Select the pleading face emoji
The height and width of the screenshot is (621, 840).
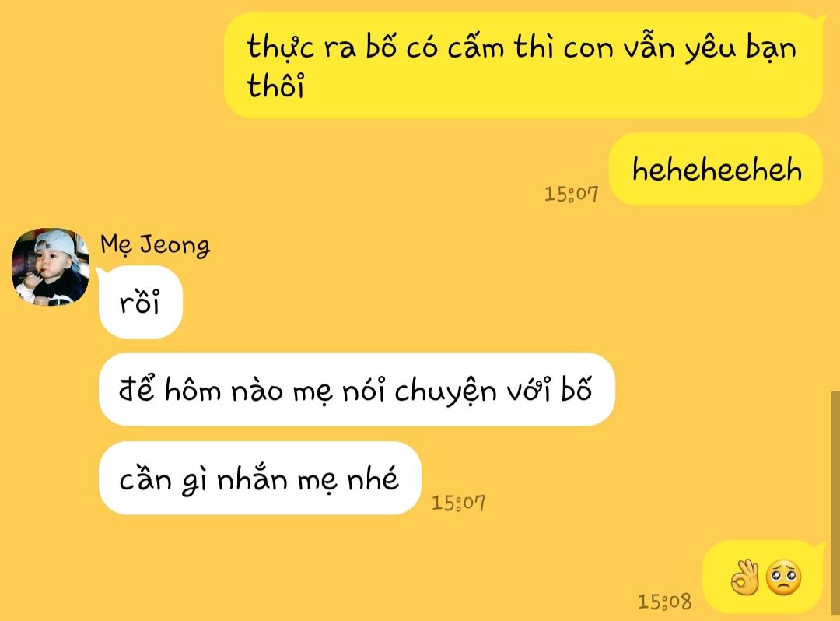tap(783, 577)
